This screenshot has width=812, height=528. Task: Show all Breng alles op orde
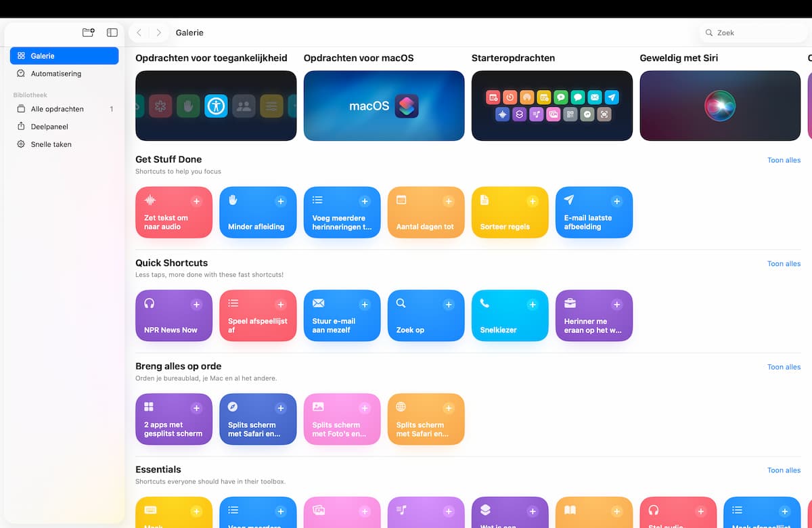pyautogui.click(x=784, y=367)
